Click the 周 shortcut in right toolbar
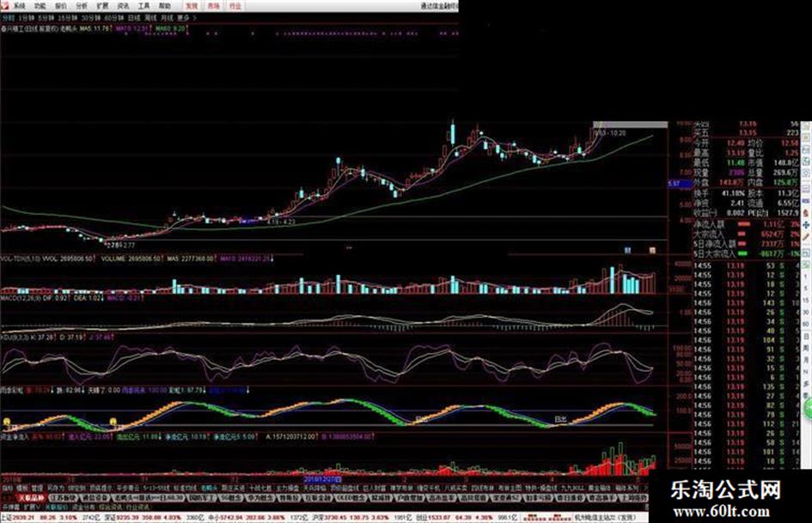This screenshot has width=812, height=523. pyautogui.click(x=806, y=346)
